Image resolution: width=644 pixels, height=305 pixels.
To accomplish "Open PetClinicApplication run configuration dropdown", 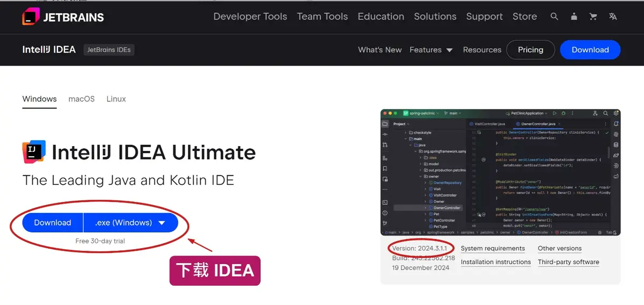I will tap(526, 113).
